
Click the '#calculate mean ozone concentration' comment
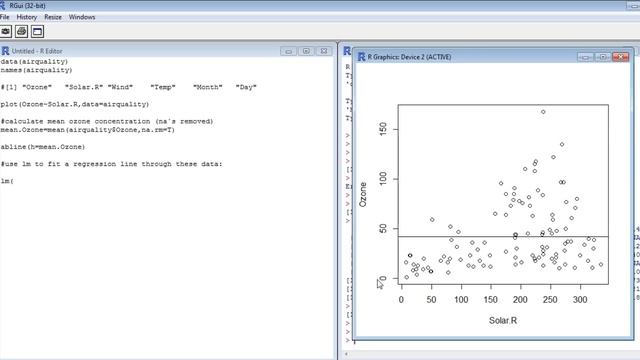tap(107, 121)
